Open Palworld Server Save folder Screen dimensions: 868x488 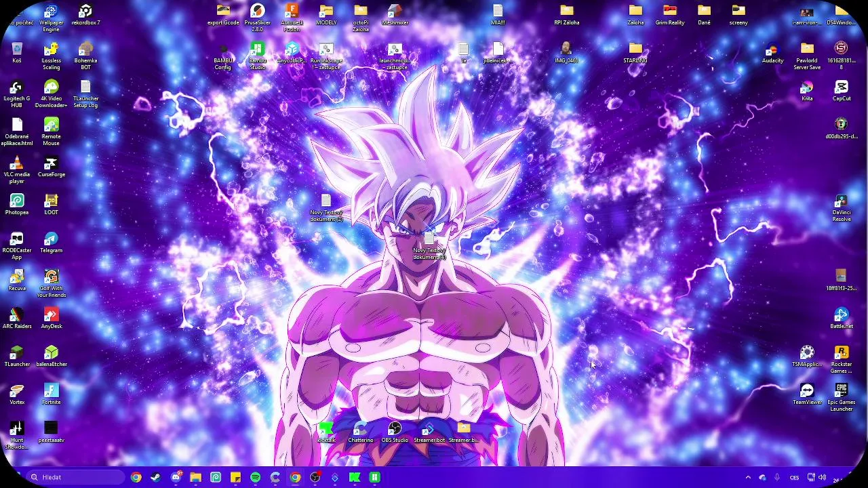coord(807,56)
